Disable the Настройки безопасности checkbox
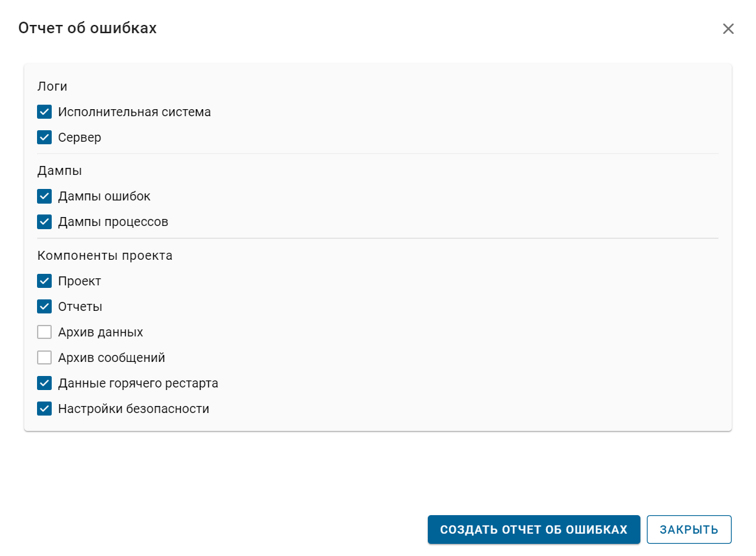756x556 pixels. pos(44,409)
